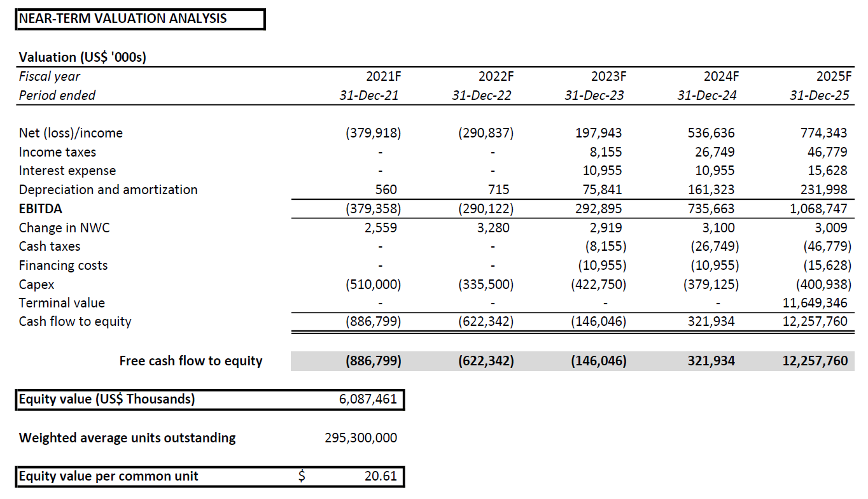This screenshot has width=868, height=499.
Task: Click the 2022F column header
Action: (x=496, y=76)
